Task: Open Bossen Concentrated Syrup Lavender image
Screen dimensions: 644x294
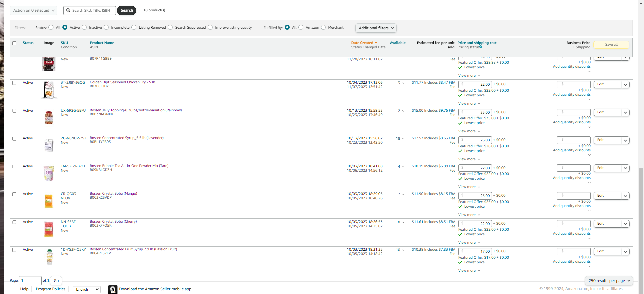Action: tap(49, 145)
